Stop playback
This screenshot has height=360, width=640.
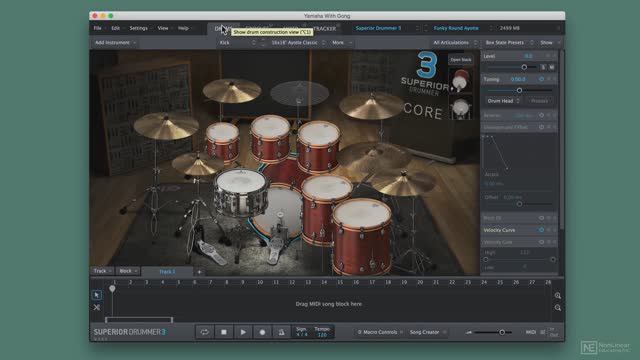(224, 332)
